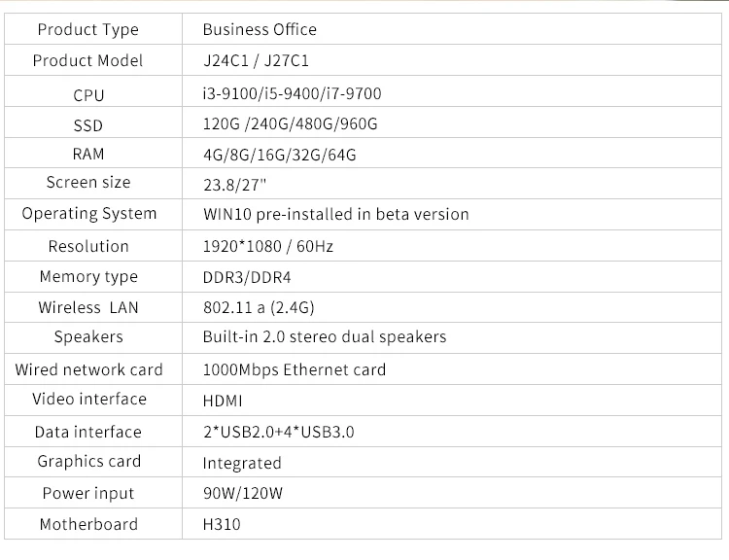Click the RAM row label
729x560 pixels.
point(88,154)
